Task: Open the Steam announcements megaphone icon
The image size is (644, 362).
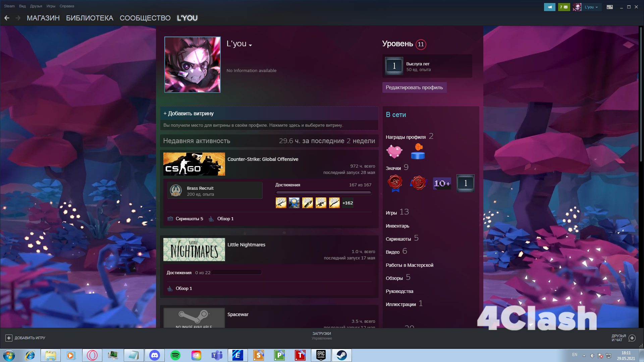Action: click(549, 7)
